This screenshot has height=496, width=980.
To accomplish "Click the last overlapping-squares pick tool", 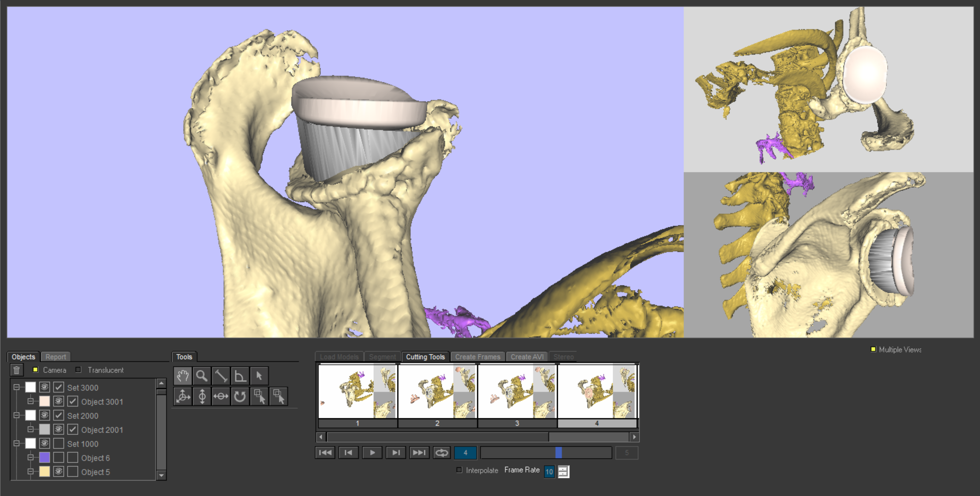I will pyautogui.click(x=279, y=396).
